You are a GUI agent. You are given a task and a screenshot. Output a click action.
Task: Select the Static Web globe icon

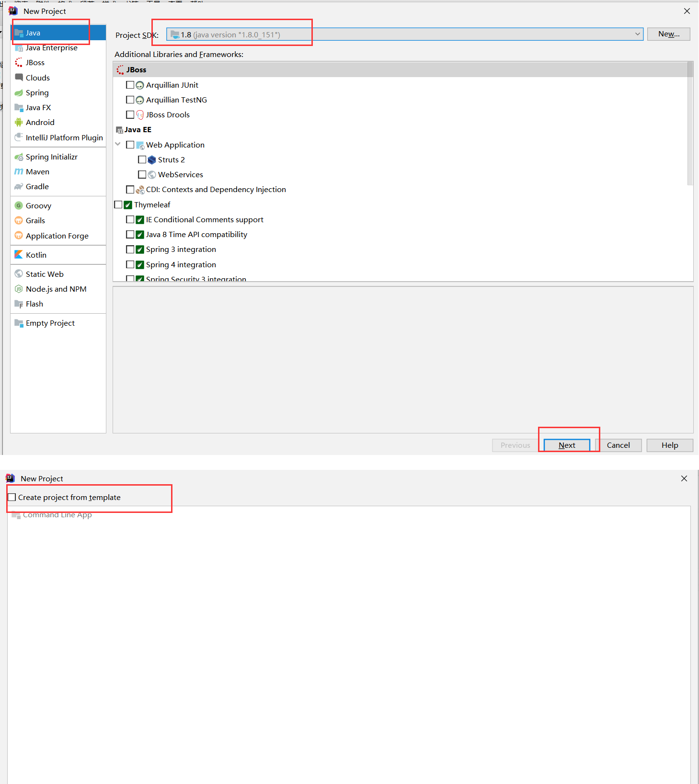19,274
